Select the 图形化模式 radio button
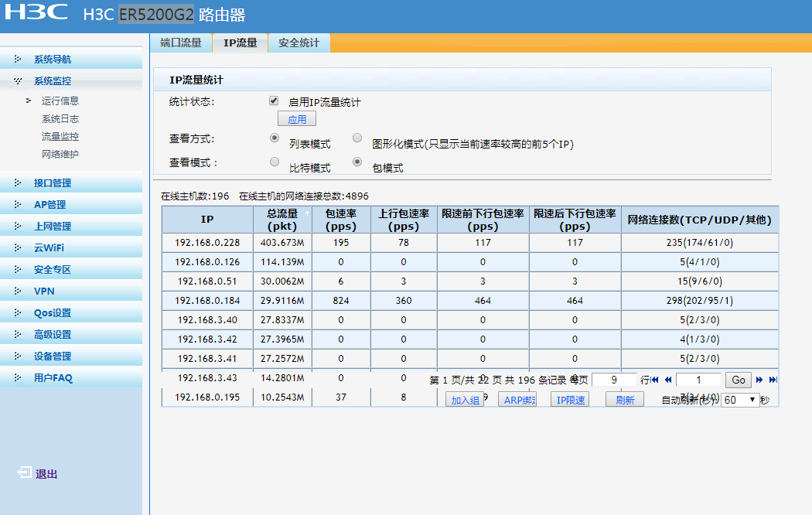 [x=357, y=138]
